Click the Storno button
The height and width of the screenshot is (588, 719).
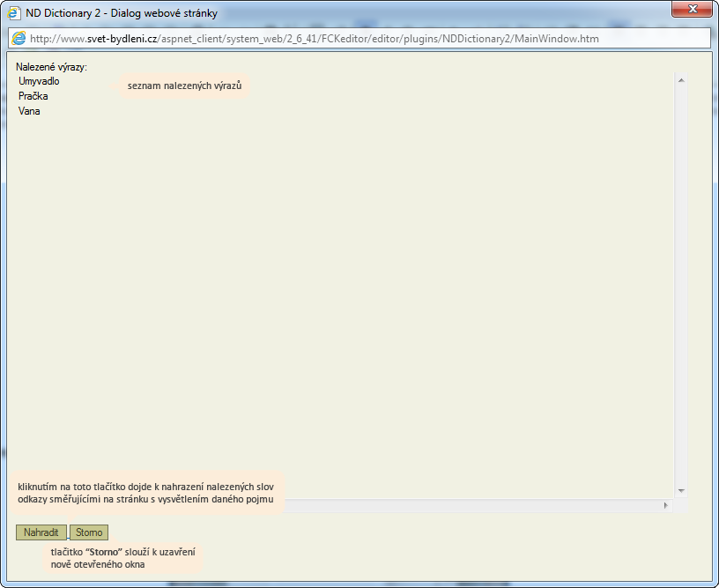coord(89,532)
